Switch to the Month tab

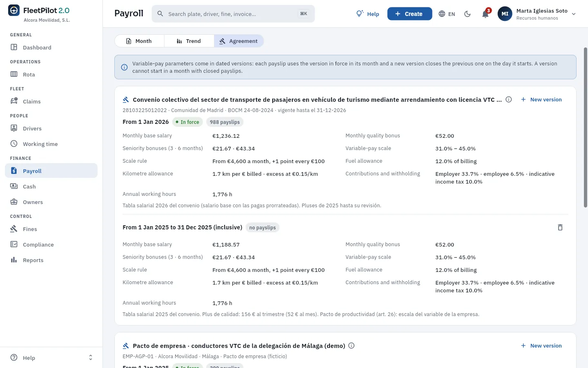[x=139, y=41]
